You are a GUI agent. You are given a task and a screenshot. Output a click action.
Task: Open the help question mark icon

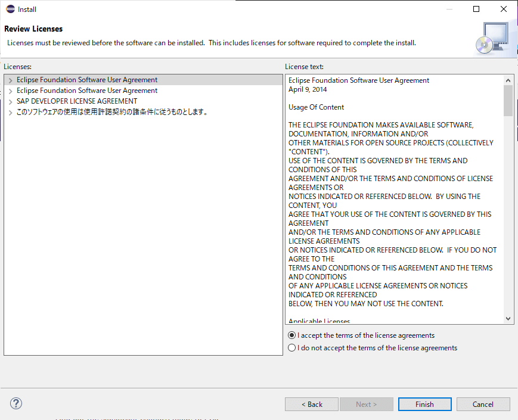coord(16,403)
